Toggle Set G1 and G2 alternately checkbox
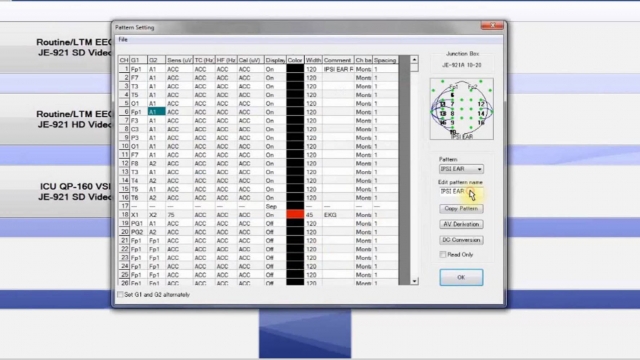 tap(120, 295)
